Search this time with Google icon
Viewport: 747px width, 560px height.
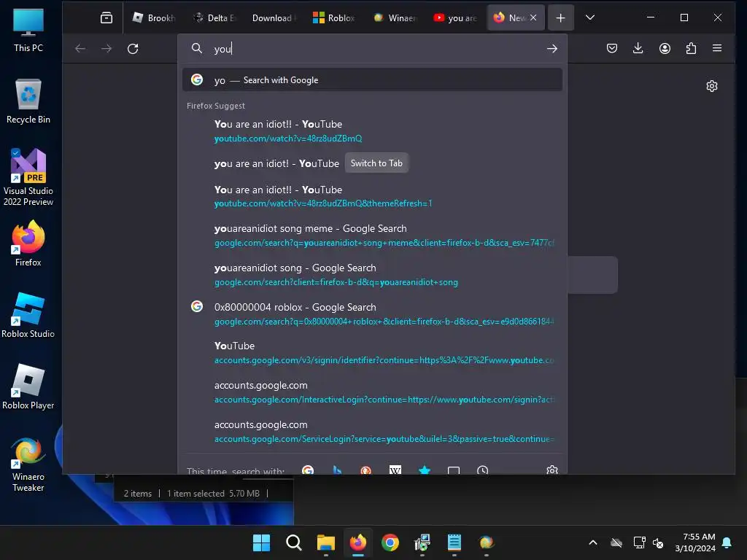(x=308, y=470)
